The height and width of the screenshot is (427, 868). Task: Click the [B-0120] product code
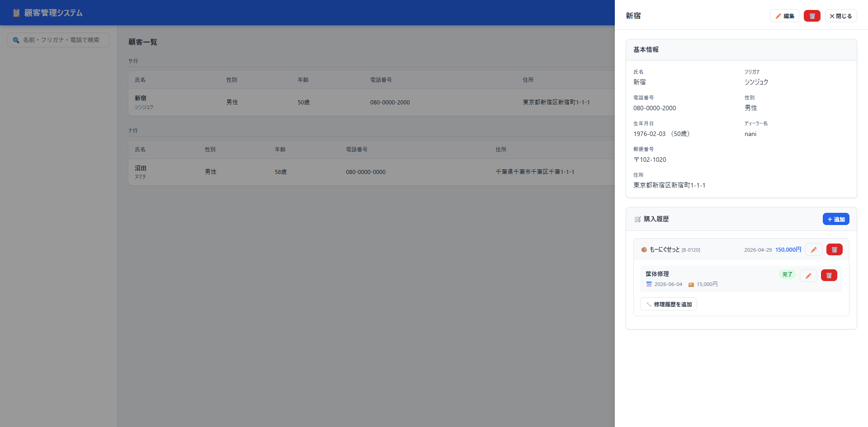[691, 250]
